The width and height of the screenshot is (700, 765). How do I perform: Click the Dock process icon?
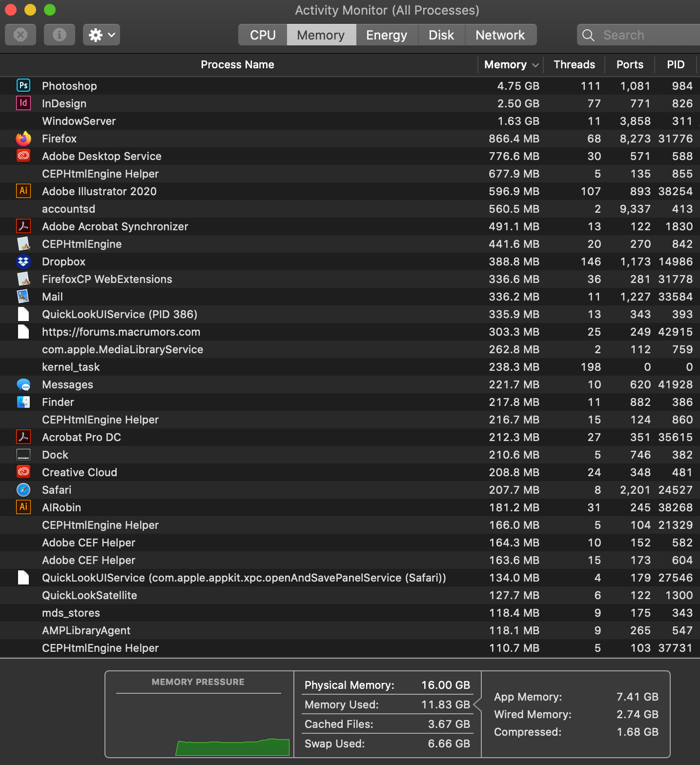click(x=23, y=454)
